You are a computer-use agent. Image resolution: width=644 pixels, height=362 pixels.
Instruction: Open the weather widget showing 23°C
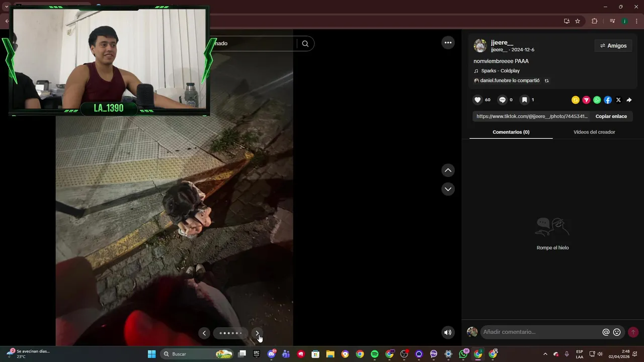[x=28, y=354]
